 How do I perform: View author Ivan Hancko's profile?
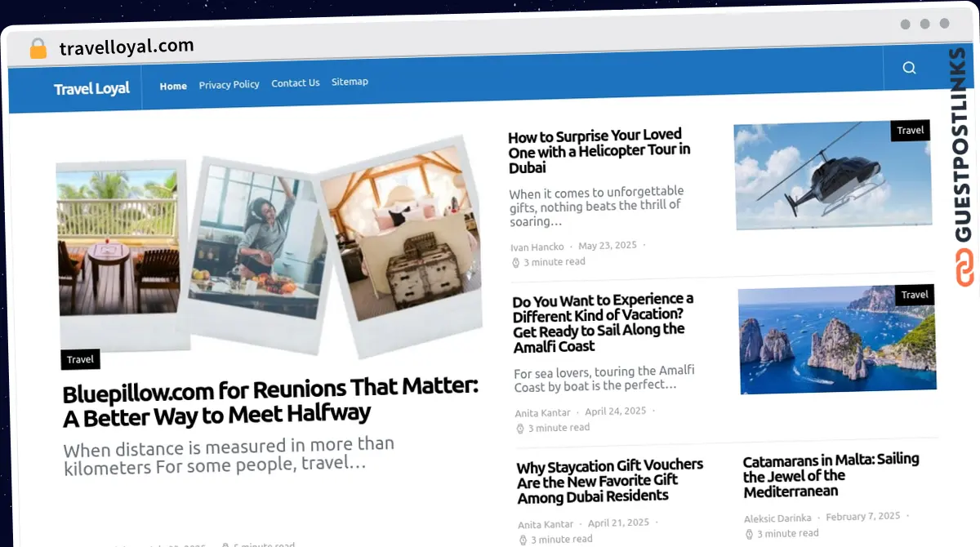[x=537, y=247]
